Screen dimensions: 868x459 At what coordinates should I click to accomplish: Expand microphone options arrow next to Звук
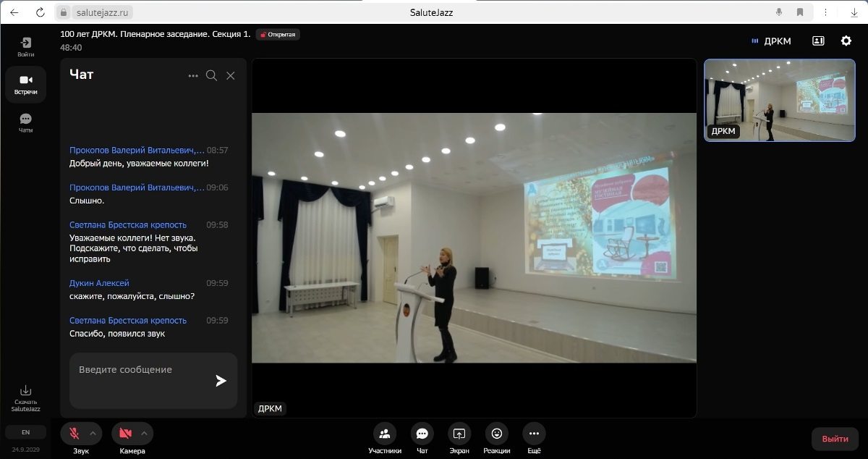click(93, 434)
